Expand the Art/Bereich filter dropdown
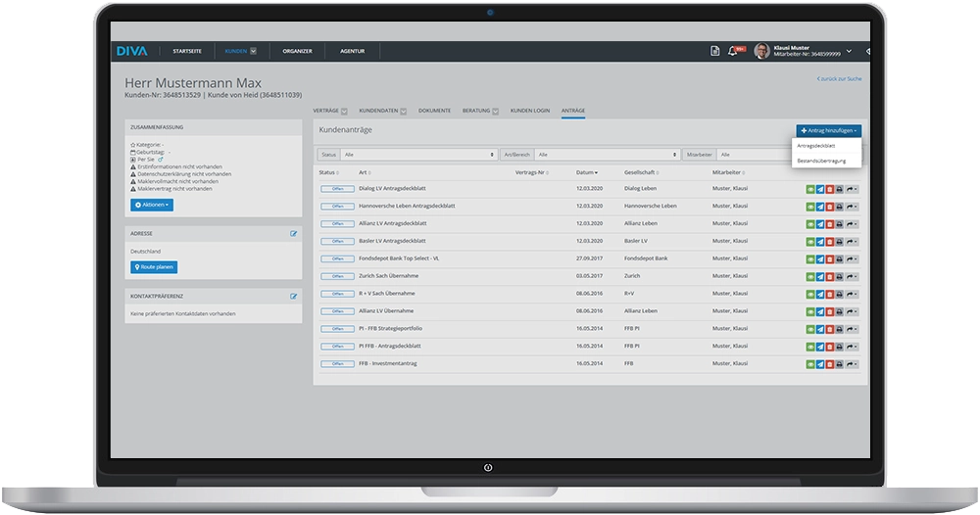980x515 pixels. tap(607, 155)
